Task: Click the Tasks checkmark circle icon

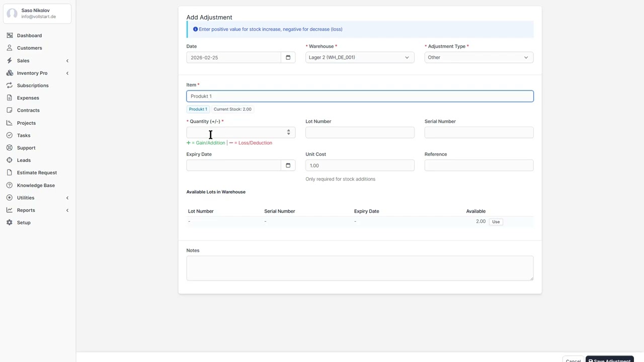Action: coord(10,135)
